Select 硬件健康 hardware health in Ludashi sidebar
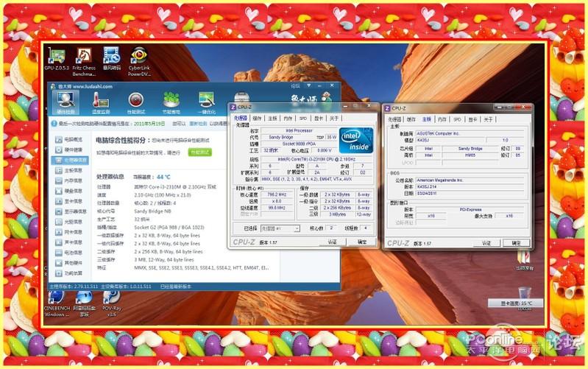 pyautogui.click(x=69, y=150)
